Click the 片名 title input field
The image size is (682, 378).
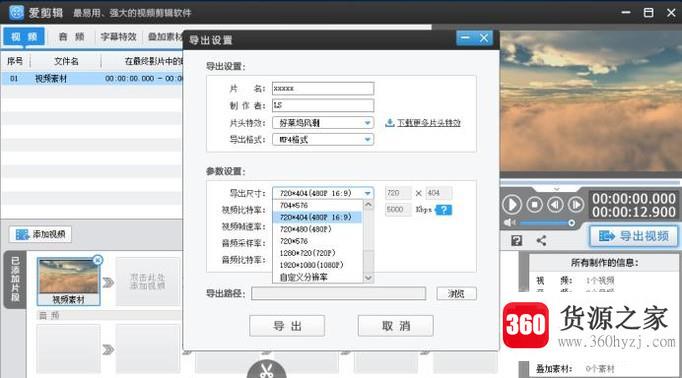(x=323, y=88)
